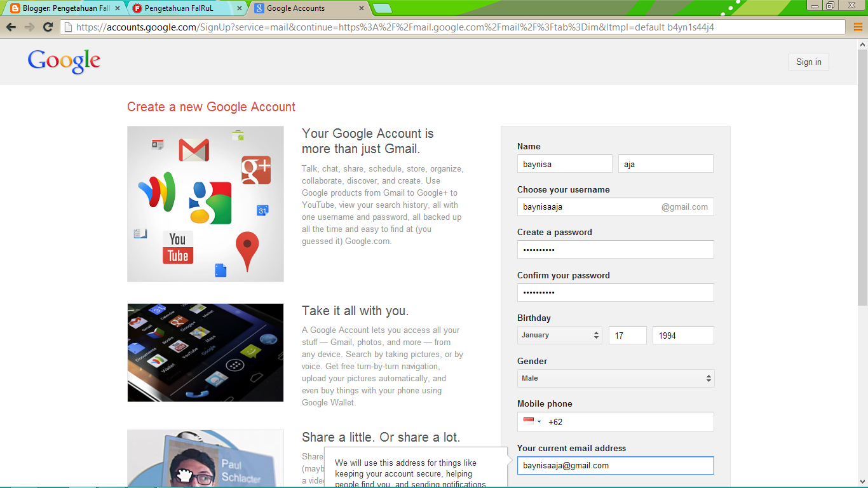Close the Google Accounts tab
Image resolution: width=868 pixels, height=488 pixels.
[362, 8]
